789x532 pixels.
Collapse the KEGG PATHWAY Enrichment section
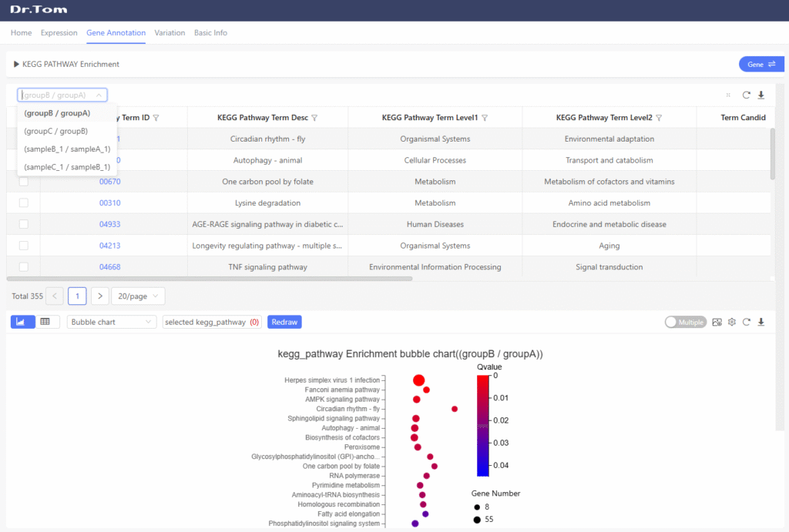coord(16,64)
